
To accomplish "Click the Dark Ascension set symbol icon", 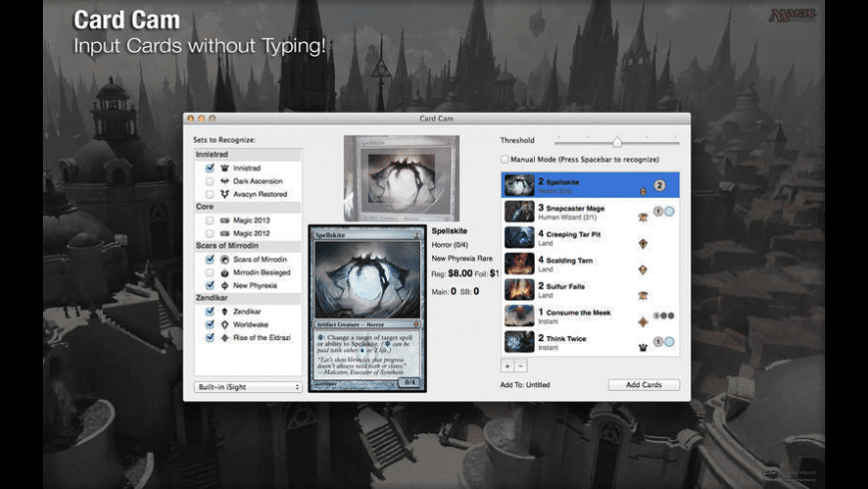I will [224, 181].
